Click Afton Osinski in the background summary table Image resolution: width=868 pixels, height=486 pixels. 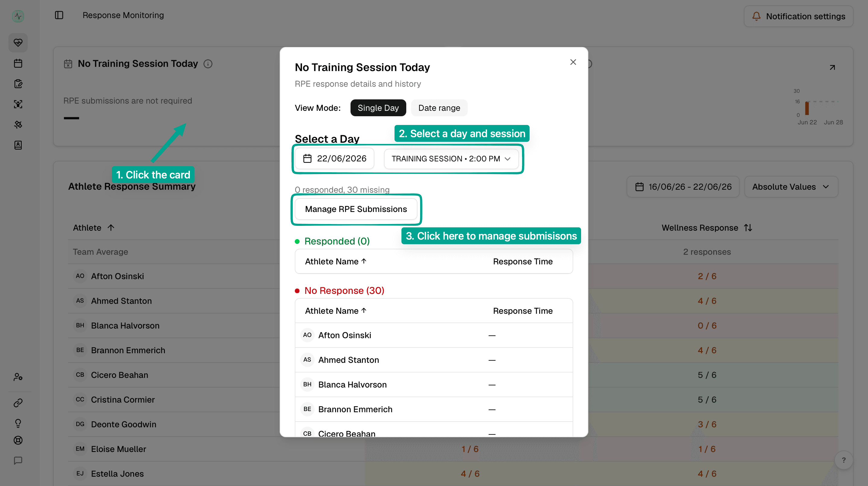click(117, 276)
